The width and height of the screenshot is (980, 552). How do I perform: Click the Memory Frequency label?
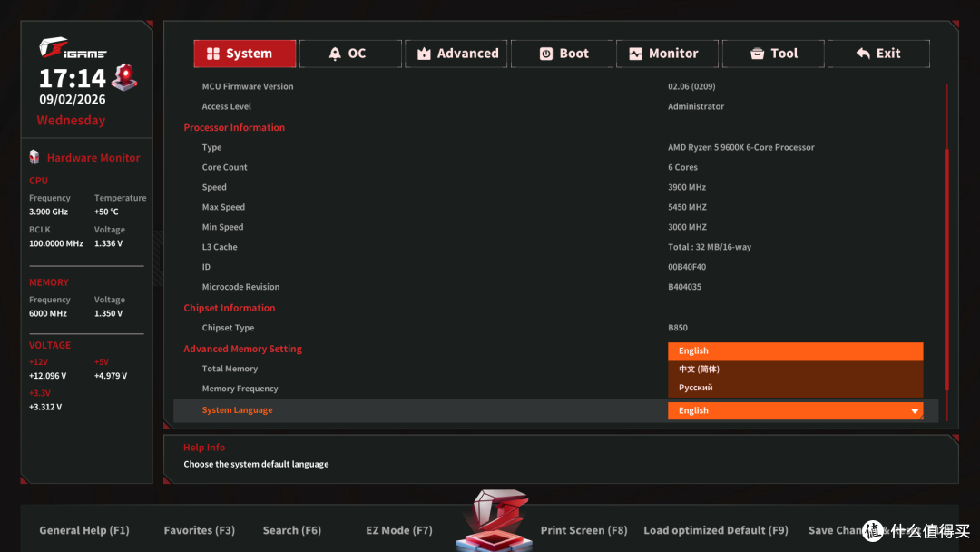tap(240, 389)
